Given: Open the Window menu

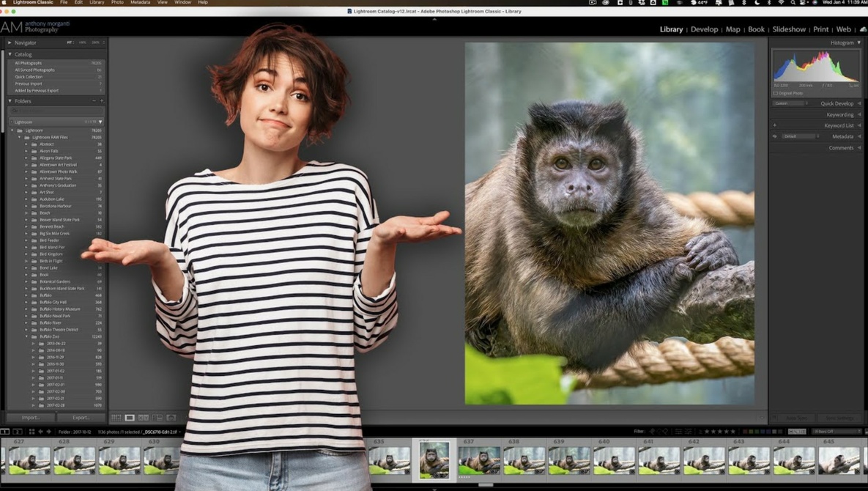Looking at the screenshot, I should point(182,3).
